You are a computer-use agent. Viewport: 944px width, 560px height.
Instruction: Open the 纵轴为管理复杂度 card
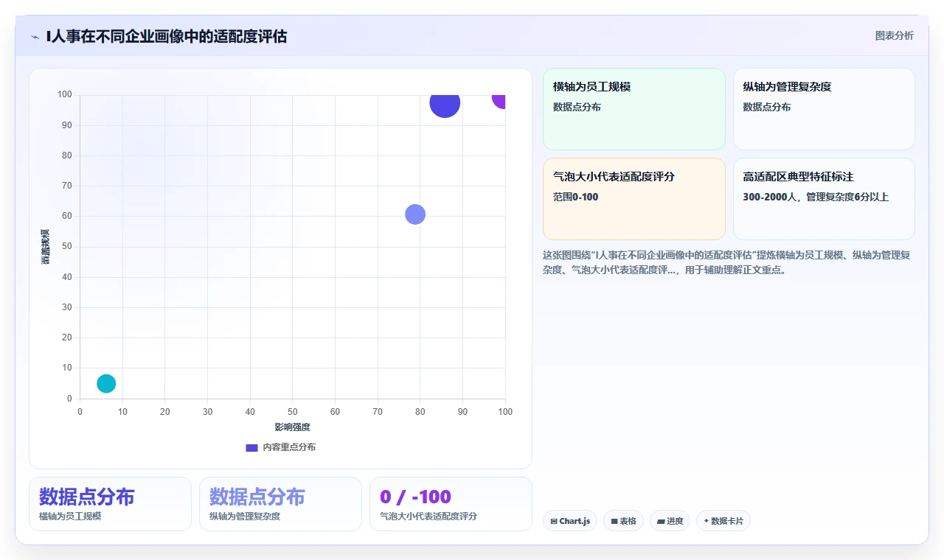(824, 109)
